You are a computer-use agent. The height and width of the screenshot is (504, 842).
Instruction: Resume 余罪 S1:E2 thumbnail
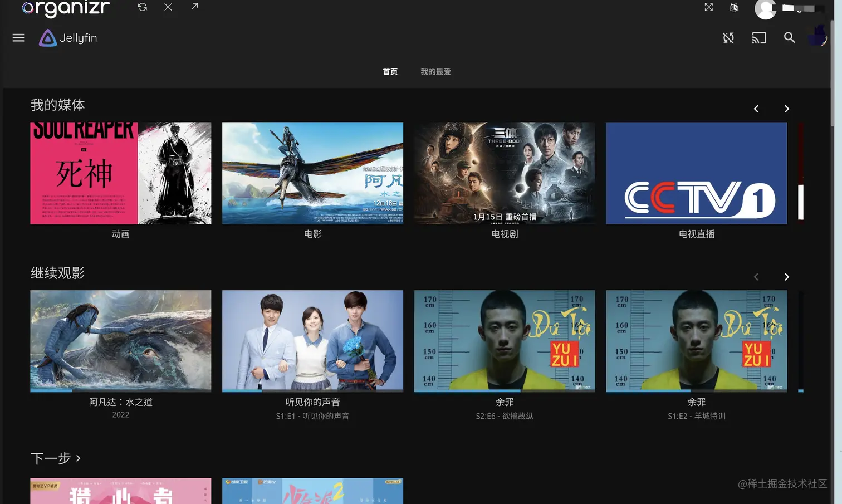[x=697, y=341]
